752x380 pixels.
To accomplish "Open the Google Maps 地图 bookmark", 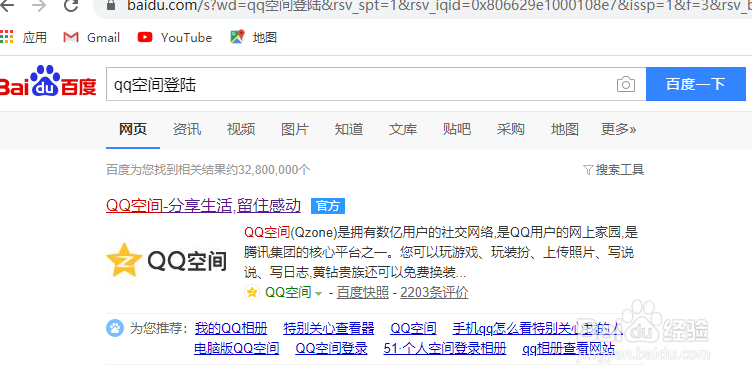I will click(254, 37).
